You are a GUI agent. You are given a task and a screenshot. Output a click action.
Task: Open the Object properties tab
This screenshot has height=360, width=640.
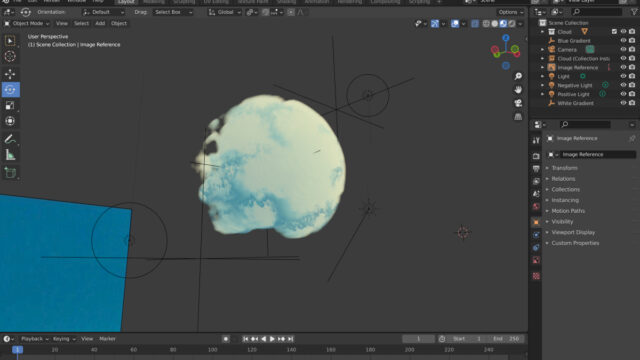click(536, 222)
